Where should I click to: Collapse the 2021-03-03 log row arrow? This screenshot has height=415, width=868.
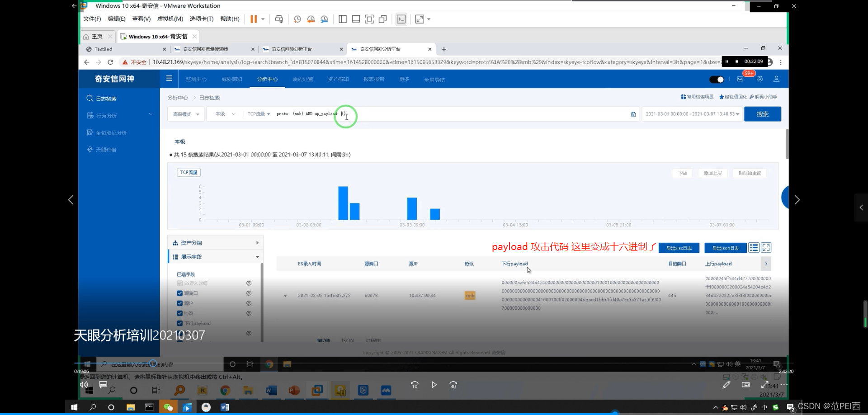[x=285, y=296]
